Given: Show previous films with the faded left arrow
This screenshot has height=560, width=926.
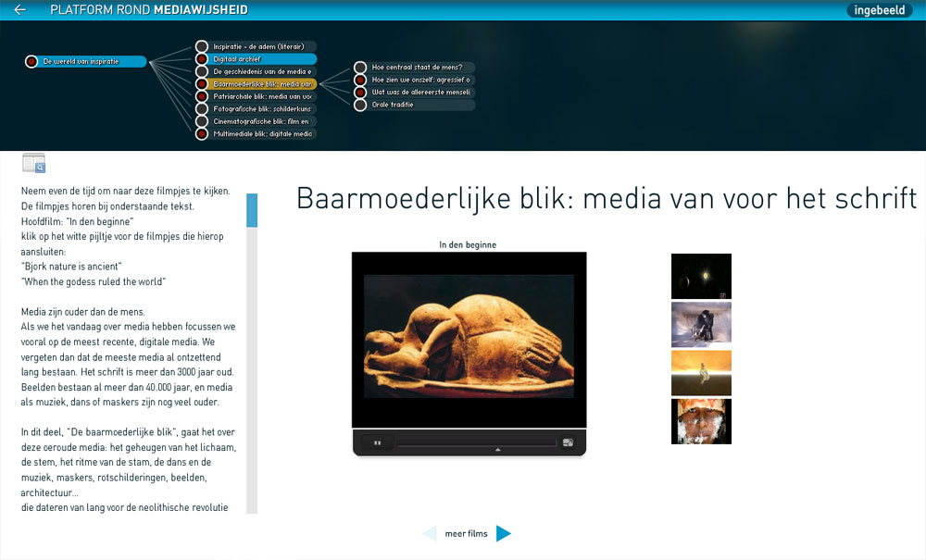Looking at the screenshot, I should pos(430,533).
